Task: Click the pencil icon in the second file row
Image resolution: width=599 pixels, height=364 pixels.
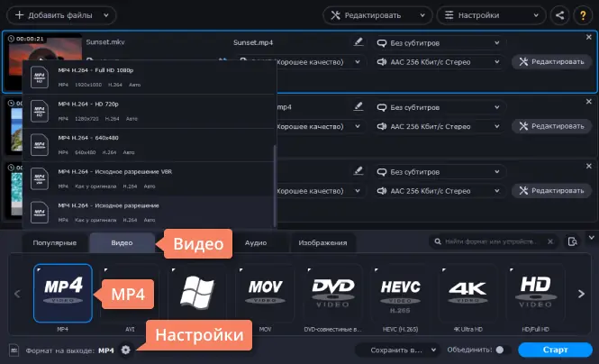Action: coord(358,106)
